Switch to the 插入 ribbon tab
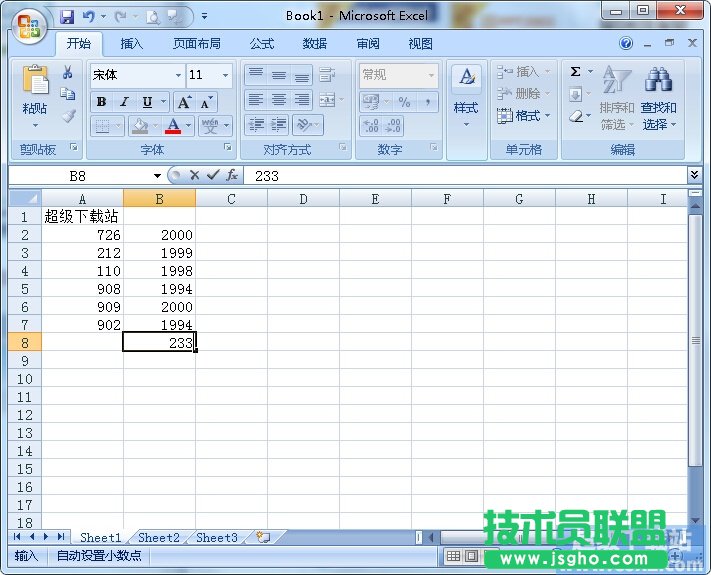The height and width of the screenshot is (575, 711). tap(131, 44)
